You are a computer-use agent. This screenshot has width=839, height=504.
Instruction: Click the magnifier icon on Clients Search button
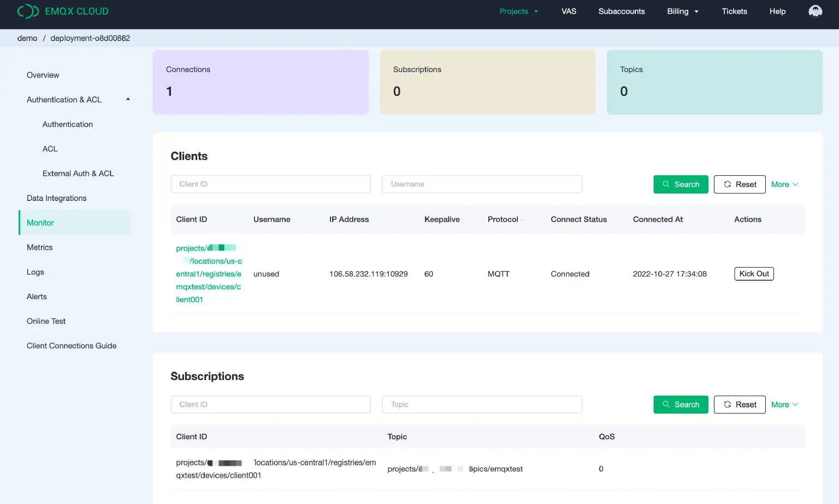(666, 184)
